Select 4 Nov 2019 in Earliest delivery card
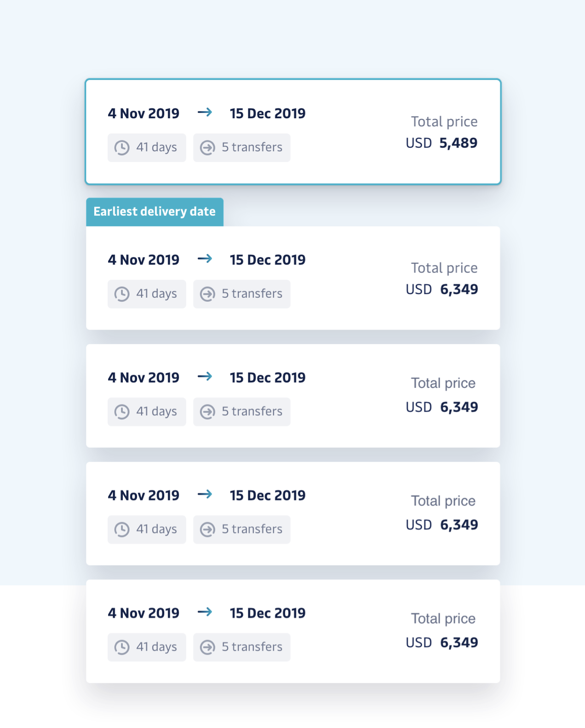 coord(143,260)
